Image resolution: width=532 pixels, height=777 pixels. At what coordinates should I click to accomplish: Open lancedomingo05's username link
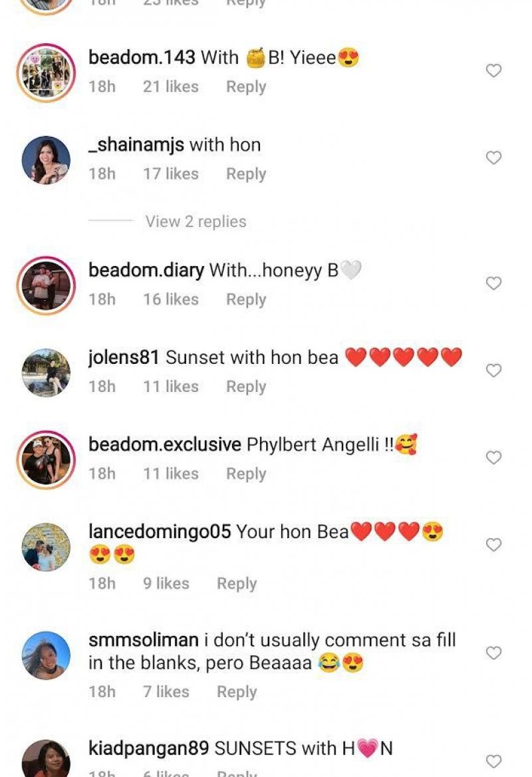click(x=160, y=532)
